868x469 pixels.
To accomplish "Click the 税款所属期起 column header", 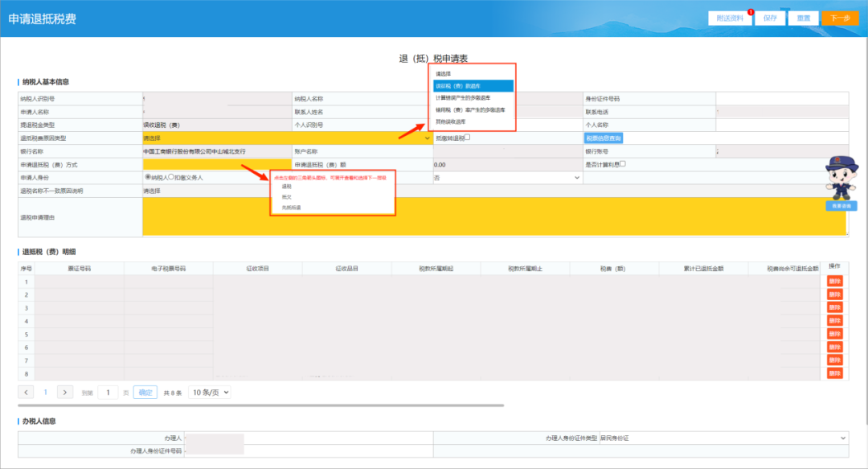I will [x=436, y=269].
